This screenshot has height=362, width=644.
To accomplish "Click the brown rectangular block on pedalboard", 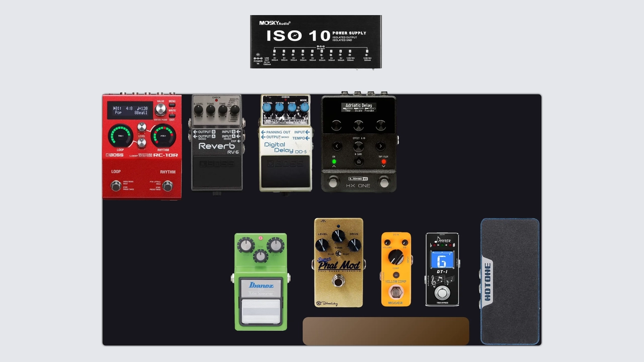I will coord(385,331).
